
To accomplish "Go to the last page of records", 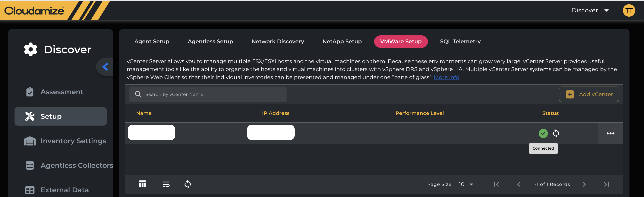I will [606, 184].
